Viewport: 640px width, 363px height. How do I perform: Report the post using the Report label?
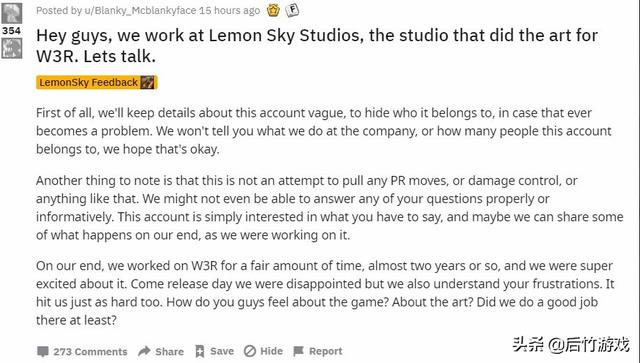click(x=326, y=351)
